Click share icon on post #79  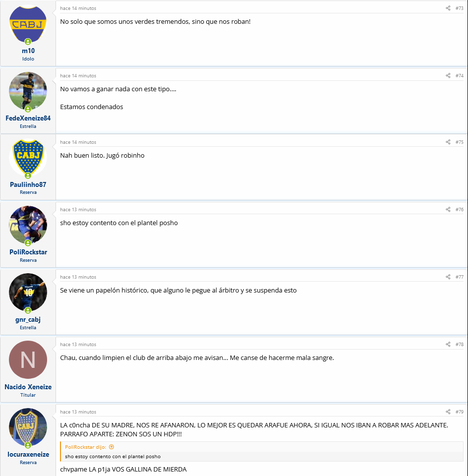448,412
